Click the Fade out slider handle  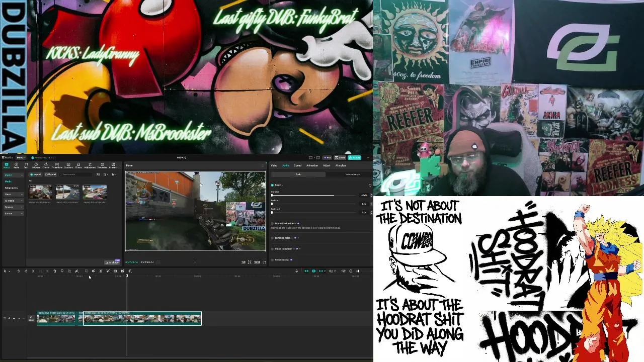(x=272, y=212)
